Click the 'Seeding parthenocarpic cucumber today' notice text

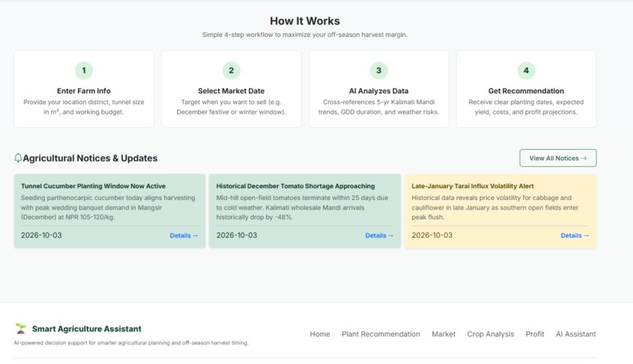point(108,208)
